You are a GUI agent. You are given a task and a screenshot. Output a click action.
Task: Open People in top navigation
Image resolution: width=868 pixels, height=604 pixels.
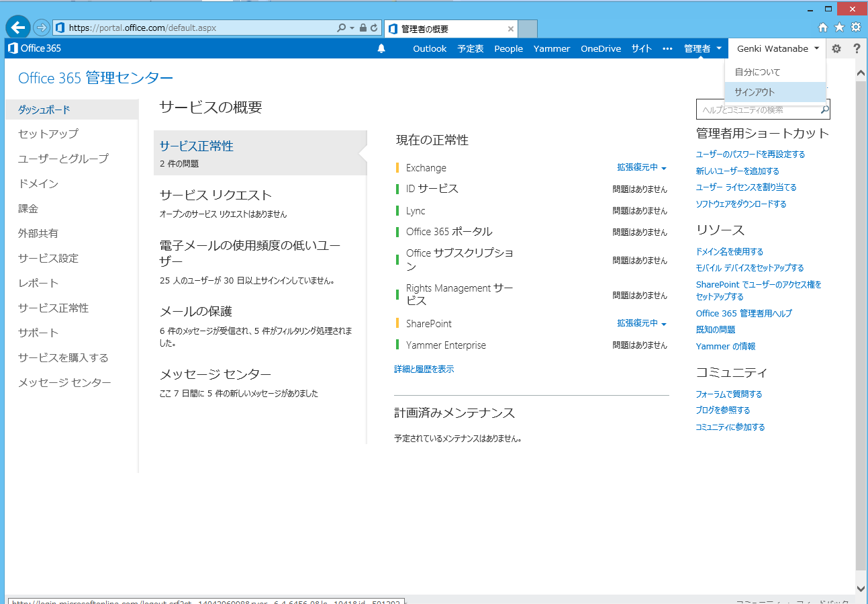[508, 48]
